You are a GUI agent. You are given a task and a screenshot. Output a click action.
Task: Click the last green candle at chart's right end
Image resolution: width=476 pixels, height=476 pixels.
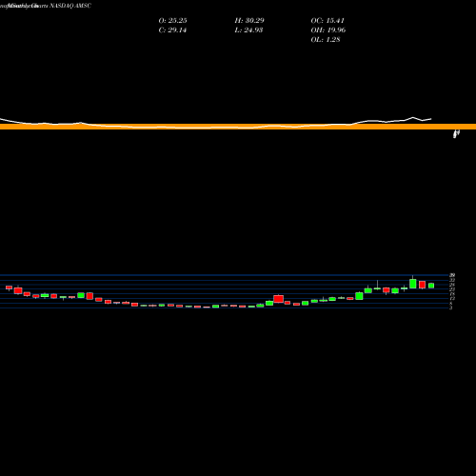coord(431,286)
